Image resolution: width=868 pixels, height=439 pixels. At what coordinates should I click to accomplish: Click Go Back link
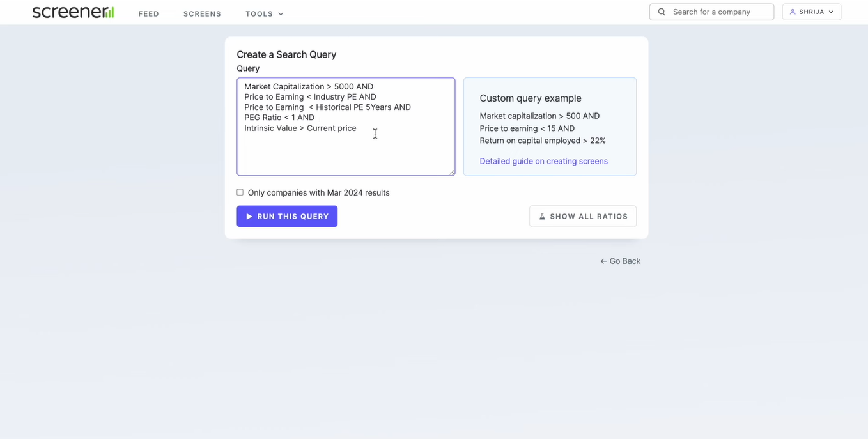(620, 261)
